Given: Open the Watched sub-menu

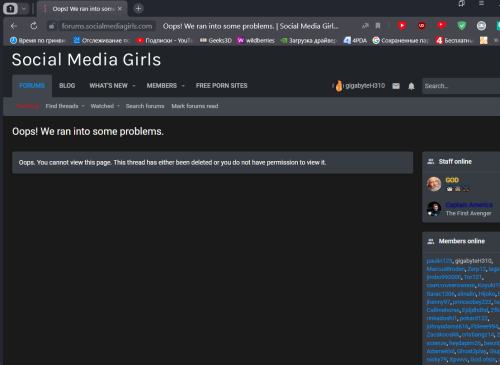Looking at the screenshot, I should point(102,106).
